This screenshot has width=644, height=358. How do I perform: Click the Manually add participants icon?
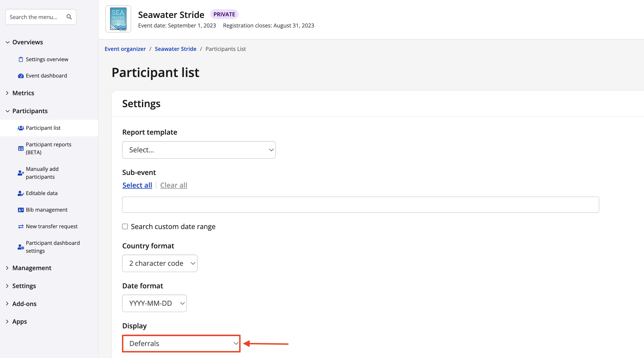[21, 173]
